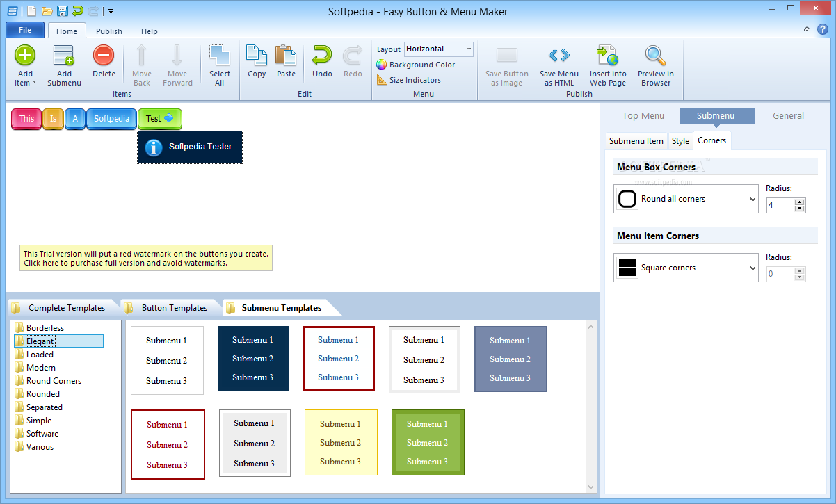
Task: Increase Menu Box Corners radius
Action: point(799,202)
